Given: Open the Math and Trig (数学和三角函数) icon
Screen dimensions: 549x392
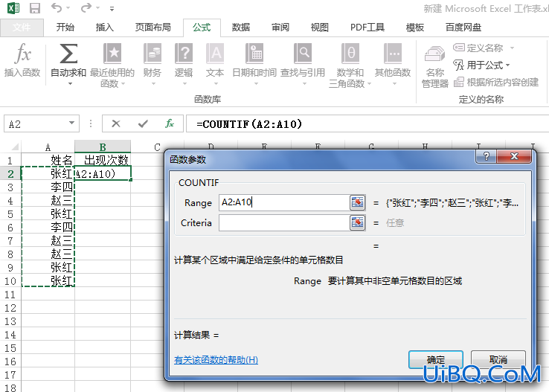Looking at the screenshot, I should point(350,54).
